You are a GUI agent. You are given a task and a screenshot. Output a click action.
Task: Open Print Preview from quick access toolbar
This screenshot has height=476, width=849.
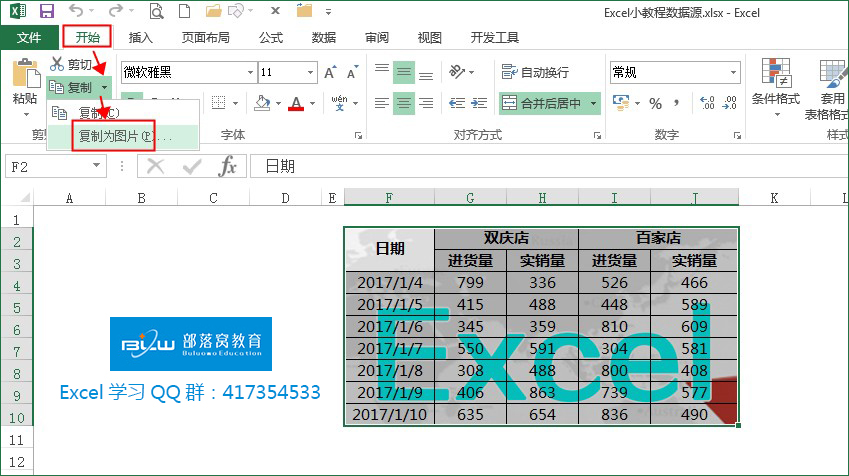pyautogui.click(x=156, y=11)
